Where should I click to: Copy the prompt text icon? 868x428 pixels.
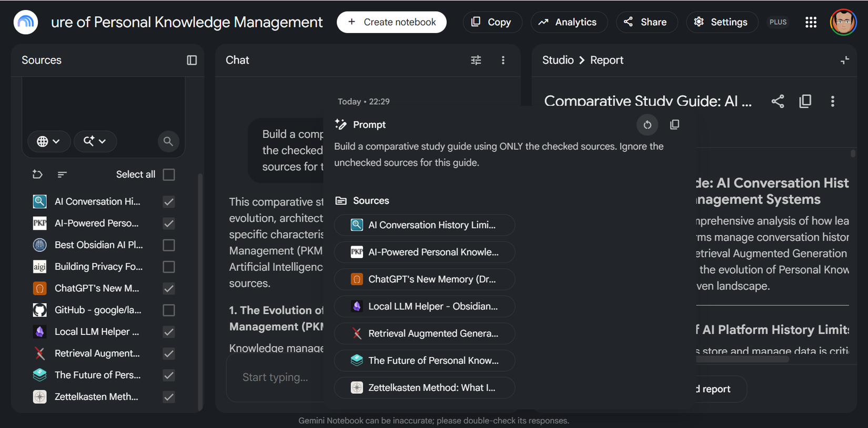point(674,125)
